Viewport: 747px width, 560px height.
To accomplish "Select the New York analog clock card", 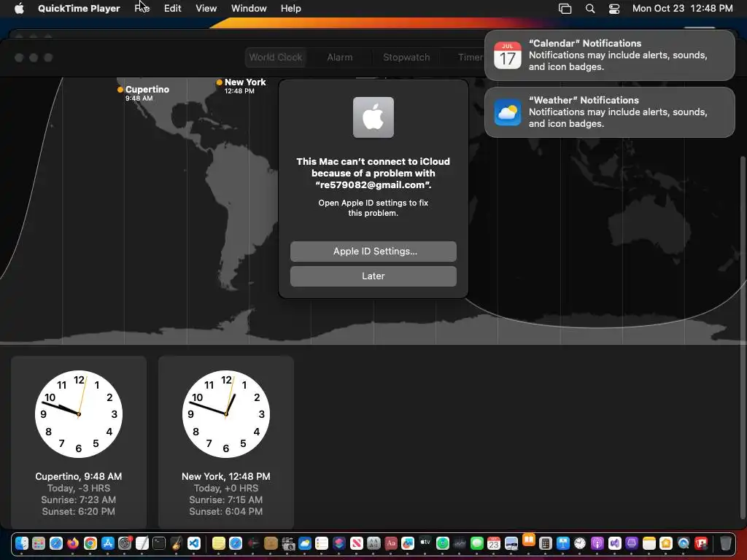I will (226, 442).
